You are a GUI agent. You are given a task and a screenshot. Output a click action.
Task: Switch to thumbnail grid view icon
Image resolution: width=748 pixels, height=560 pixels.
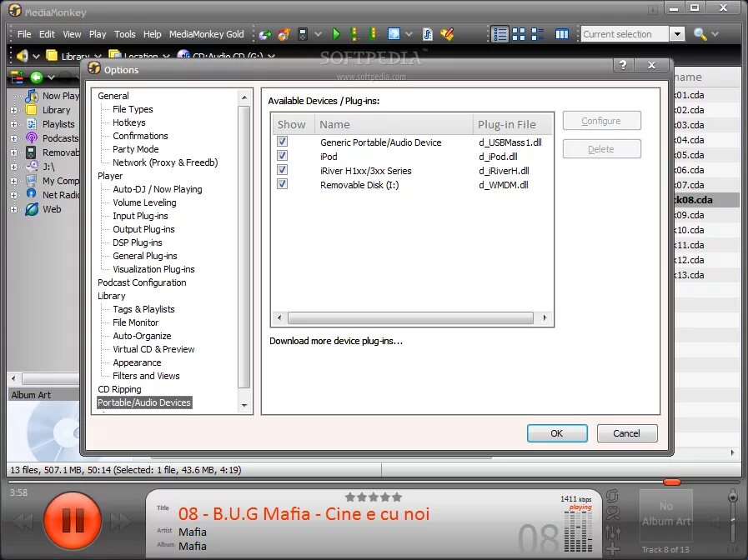pos(519,34)
